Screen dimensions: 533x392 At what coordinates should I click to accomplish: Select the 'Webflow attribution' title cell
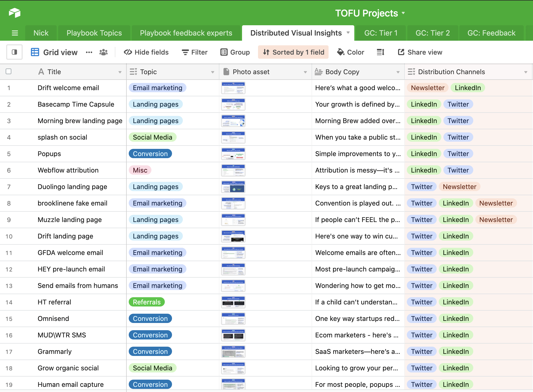coord(68,170)
